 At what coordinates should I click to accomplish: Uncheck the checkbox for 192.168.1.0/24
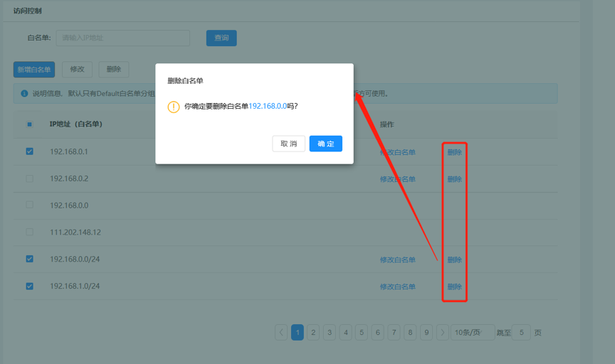pos(29,286)
